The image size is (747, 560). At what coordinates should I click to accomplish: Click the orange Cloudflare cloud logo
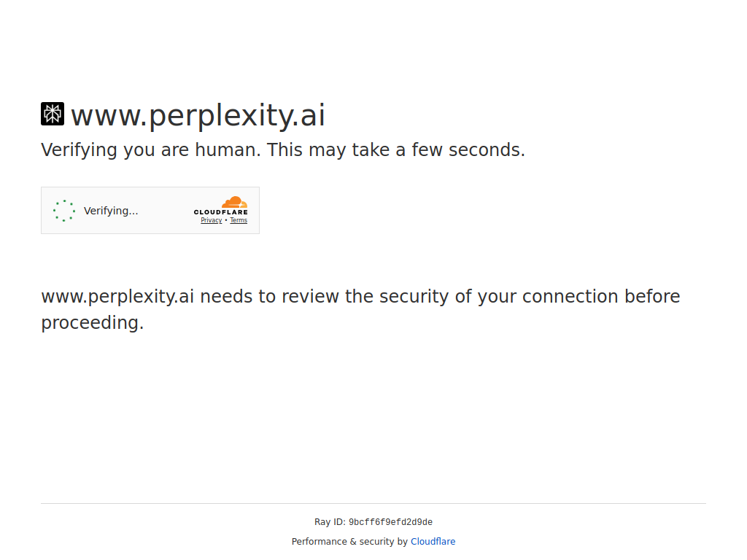(235, 202)
